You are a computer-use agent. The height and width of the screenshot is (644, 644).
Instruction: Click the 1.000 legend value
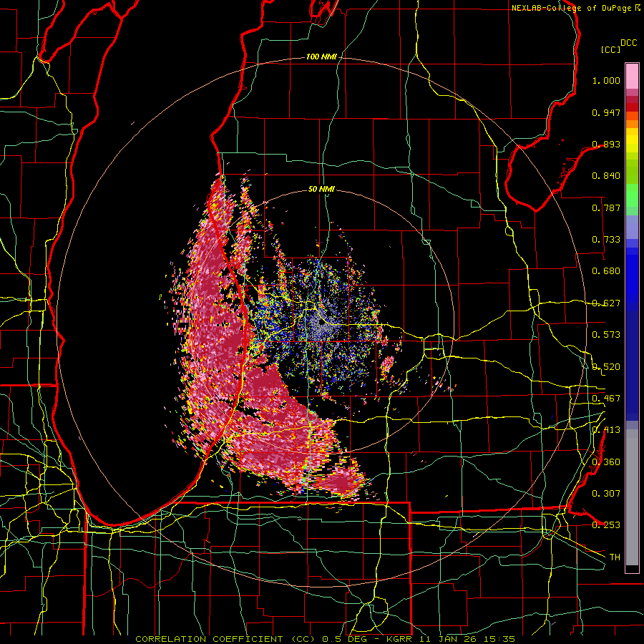click(x=606, y=80)
